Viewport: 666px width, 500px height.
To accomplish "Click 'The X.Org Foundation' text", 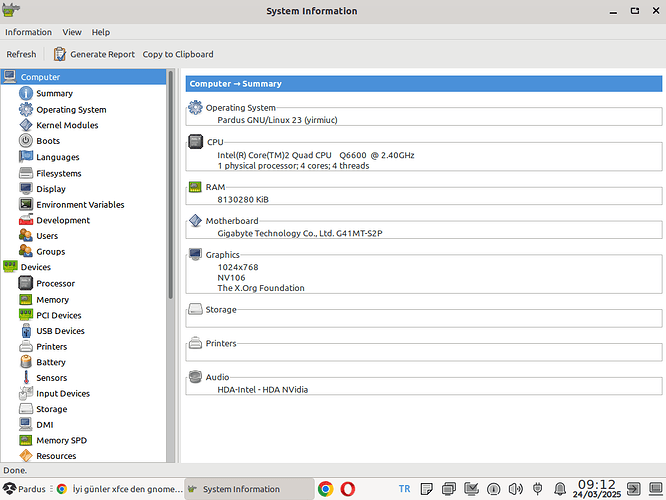I will coord(261,288).
